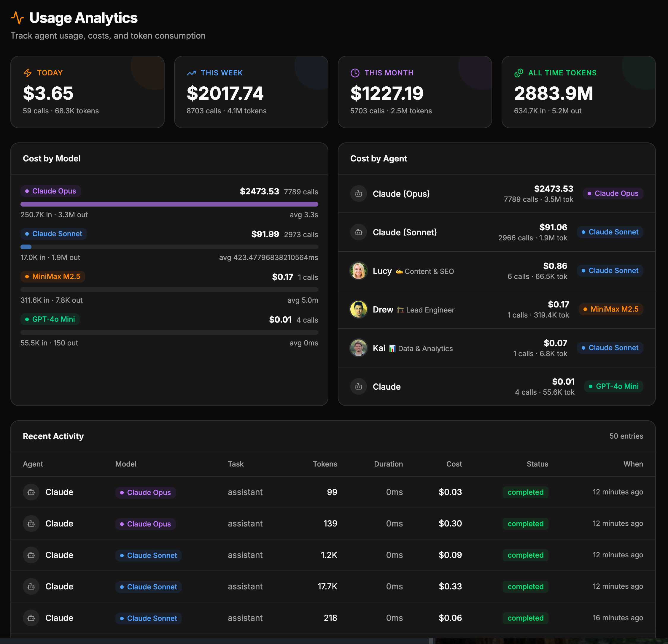Open Lucy's avatar in Cost by Agent
Image resolution: width=668 pixels, height=644 pixels.
(358, 271)
